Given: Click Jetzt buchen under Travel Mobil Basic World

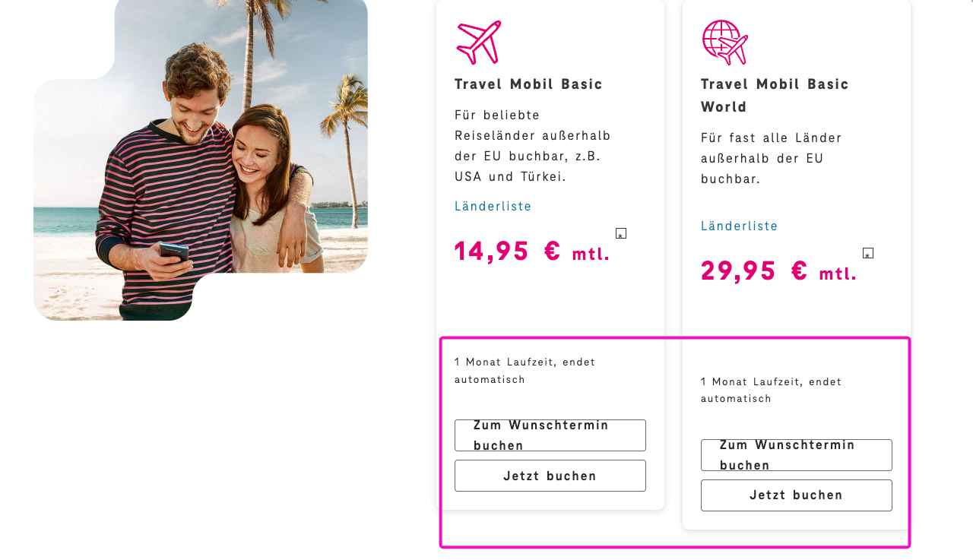Looking at the screenshot, I should pyautogui.click(x=796, y=495).
